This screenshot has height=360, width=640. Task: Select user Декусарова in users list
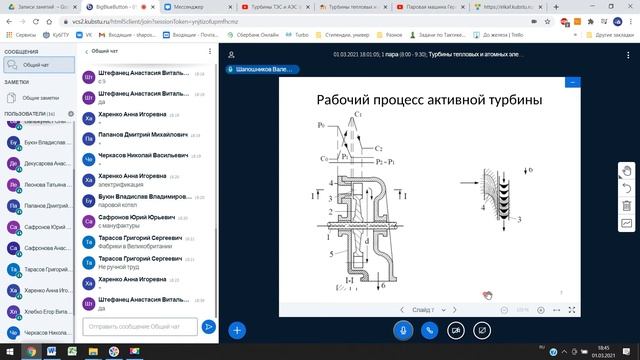pyautogui.click(x=39, y=163)
